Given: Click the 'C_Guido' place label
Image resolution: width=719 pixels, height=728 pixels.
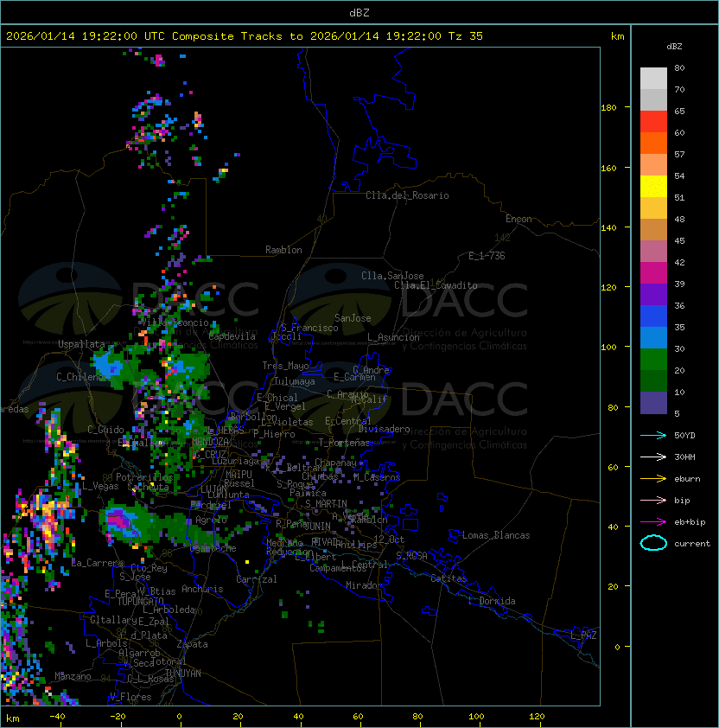Looking at the screenshot, I should (x=105, y=430).
